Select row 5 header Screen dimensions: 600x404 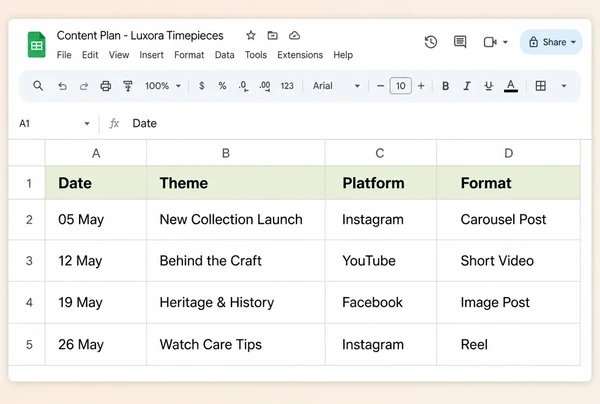[27, 345]
